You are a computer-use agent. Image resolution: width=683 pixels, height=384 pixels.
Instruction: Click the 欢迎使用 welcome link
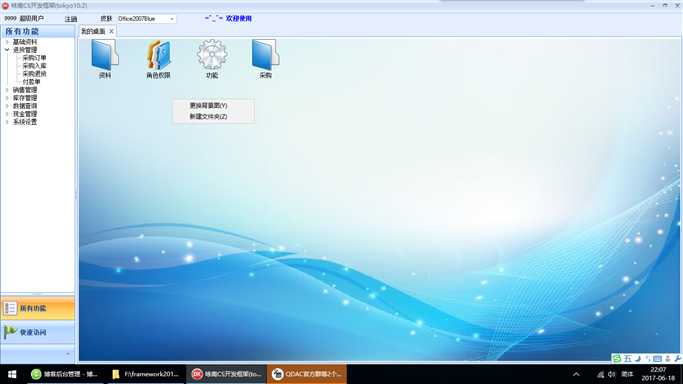pos(239,18)
